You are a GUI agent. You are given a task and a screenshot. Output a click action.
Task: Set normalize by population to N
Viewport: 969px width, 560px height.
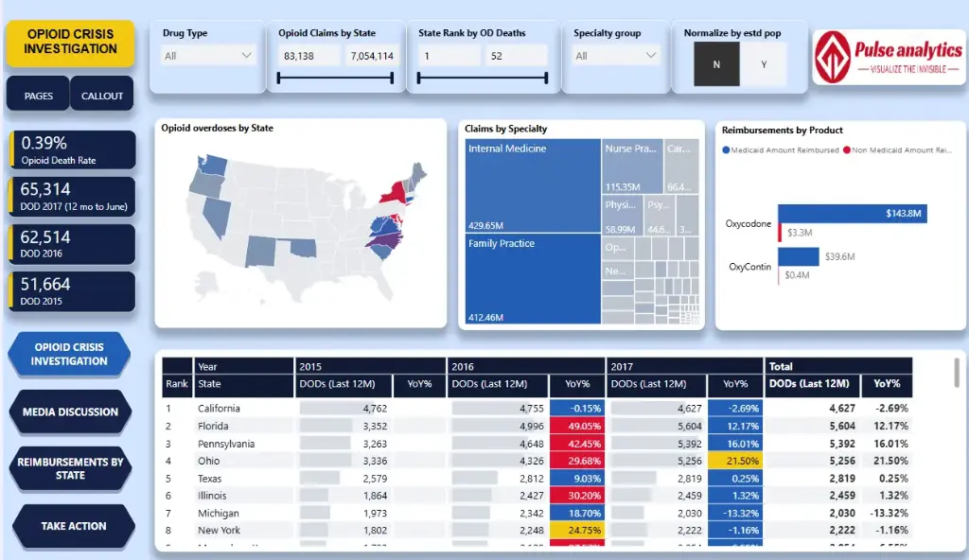click(x=716, y=64)
